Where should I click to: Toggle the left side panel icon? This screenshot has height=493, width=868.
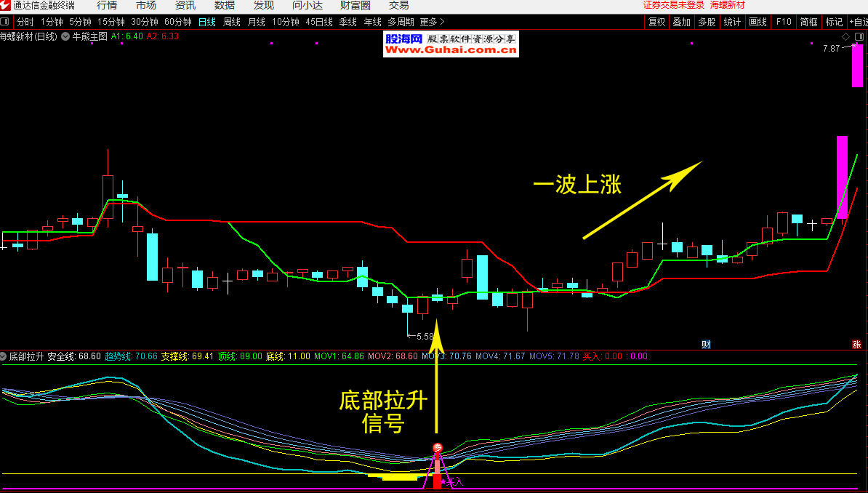(6, 22)
